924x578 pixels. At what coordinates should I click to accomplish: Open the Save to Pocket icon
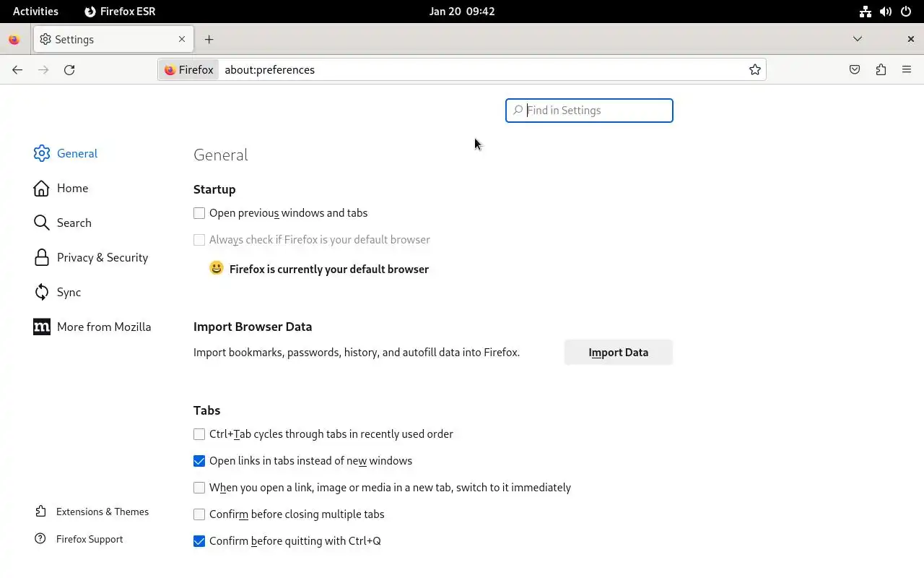(855, 70)
